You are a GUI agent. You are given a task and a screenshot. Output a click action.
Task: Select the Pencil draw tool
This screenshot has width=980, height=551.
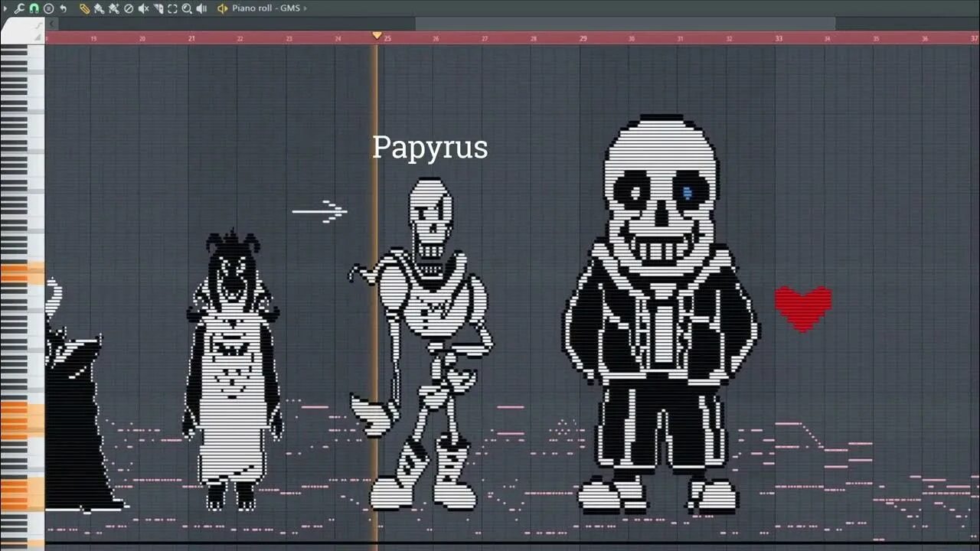(x=98, y=8)
